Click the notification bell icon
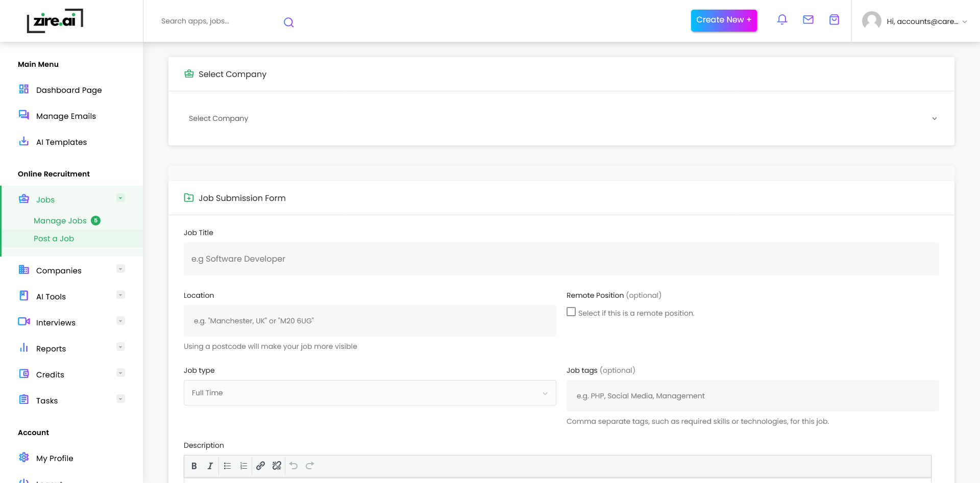 tap(782, 20)
